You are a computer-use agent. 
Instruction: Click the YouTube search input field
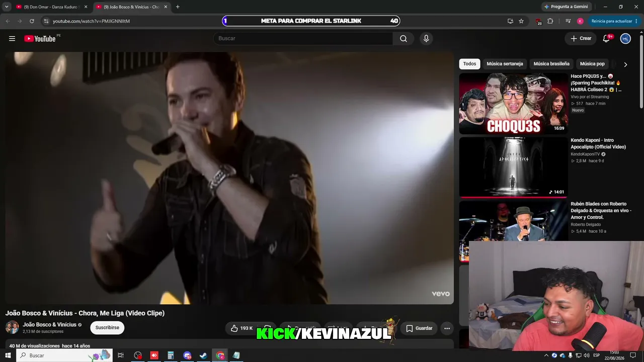pyautogui.click(x=303, y=39)
